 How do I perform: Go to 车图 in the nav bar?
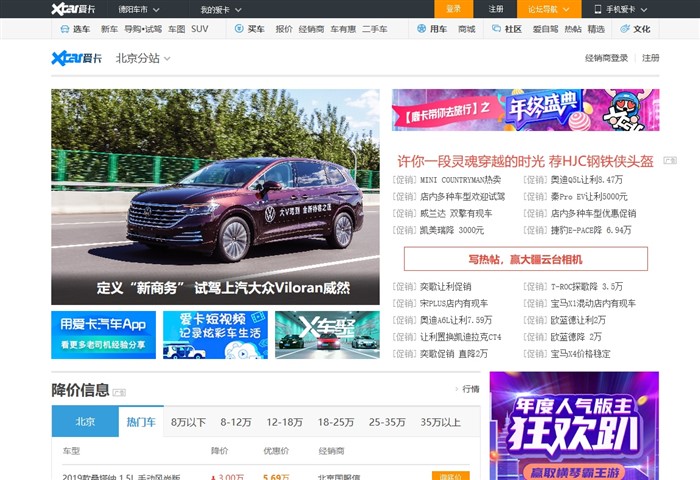coord(177,29)
